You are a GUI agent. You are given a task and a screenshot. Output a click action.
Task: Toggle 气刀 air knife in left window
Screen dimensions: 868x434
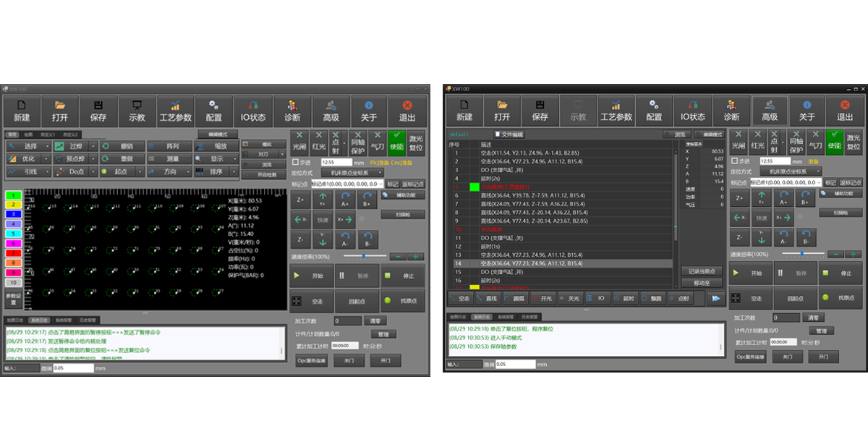click(376, 142)
